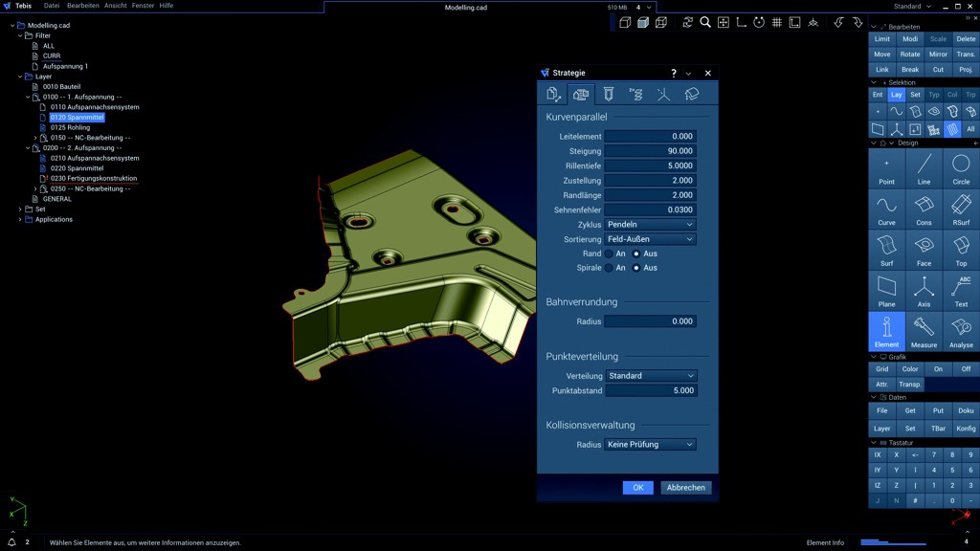Open the Verteilung Standard dropdown

coord(651,376)
